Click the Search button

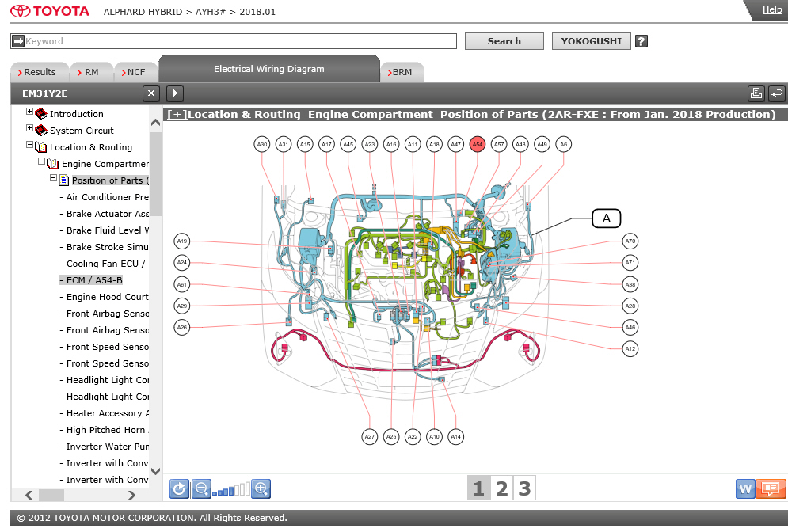[504, 41]
